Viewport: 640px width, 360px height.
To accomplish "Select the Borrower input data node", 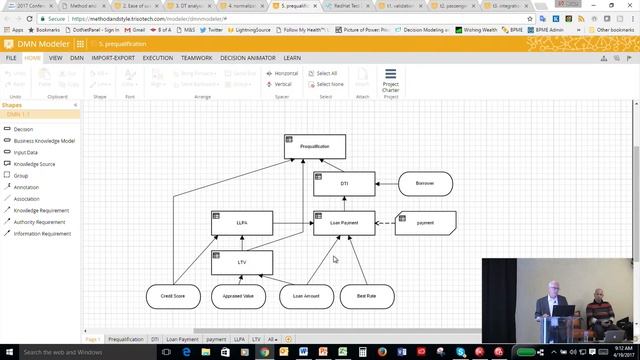I will pos(425,184).
